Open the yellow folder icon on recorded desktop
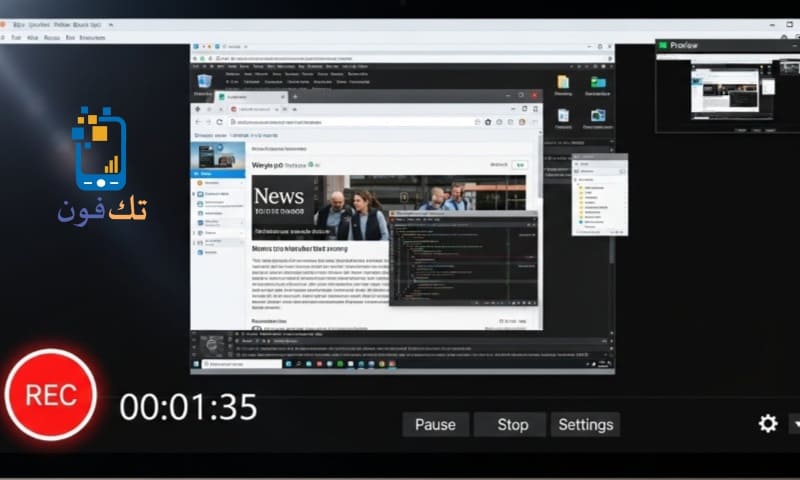This screenshot has width=800, height=480. 563,82
